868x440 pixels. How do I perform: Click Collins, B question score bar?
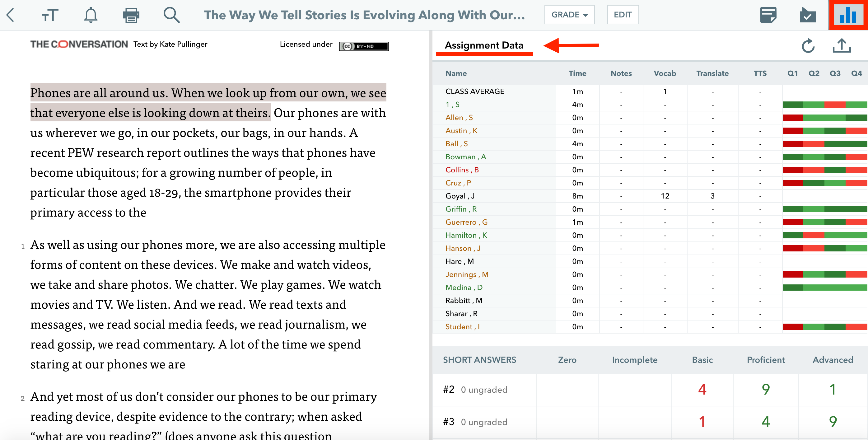[x=824, y=170]
